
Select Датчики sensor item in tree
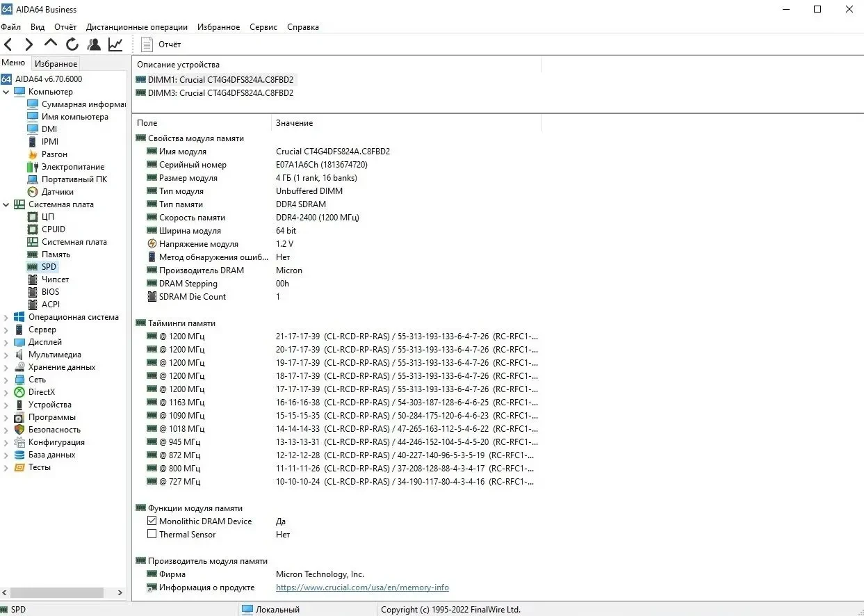57,192
